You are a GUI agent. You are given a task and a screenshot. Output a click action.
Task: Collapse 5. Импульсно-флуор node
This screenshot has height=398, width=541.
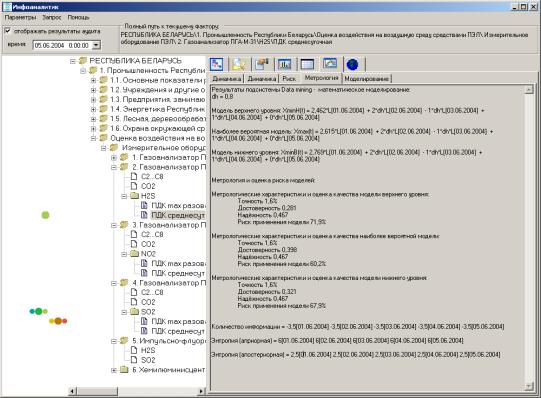(x=114, y=341)
